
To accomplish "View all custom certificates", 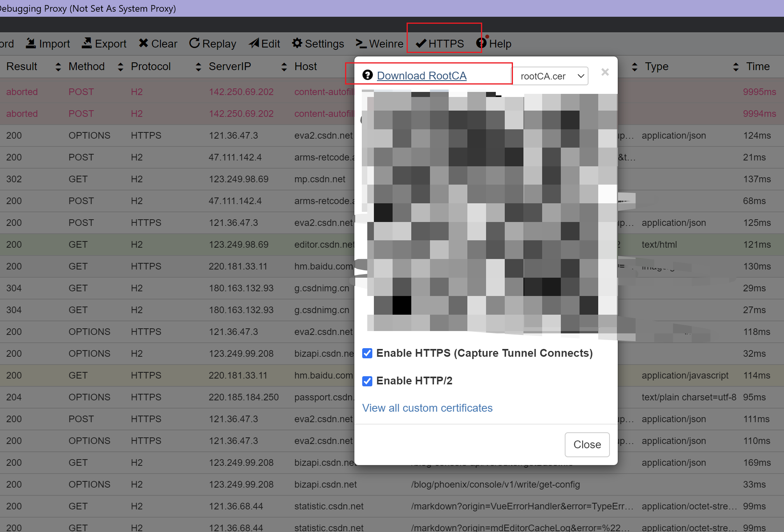I will [427, 408].
